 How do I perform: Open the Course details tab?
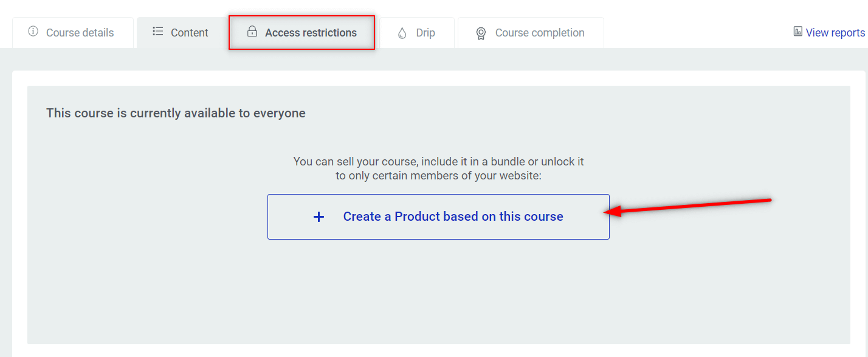73,33
